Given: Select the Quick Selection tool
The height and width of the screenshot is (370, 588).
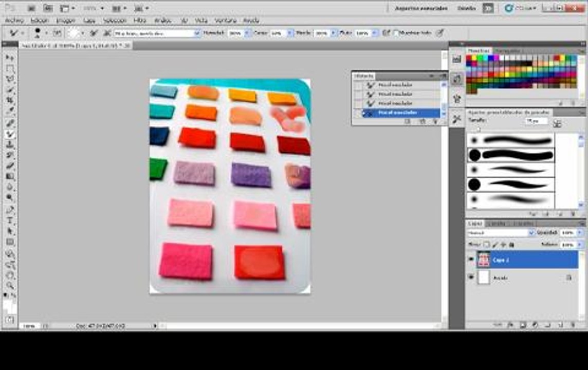Looking at the screenshot, I should pyautogui.click(x=10, y=90).
